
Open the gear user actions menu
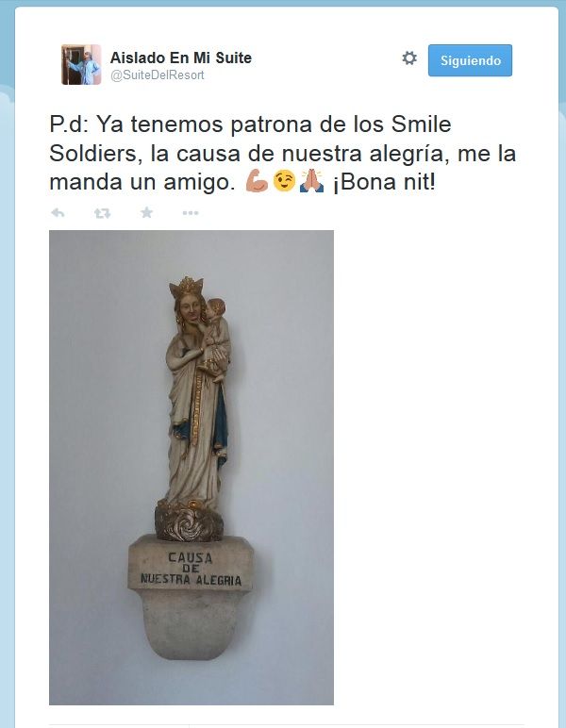(409, 58)
